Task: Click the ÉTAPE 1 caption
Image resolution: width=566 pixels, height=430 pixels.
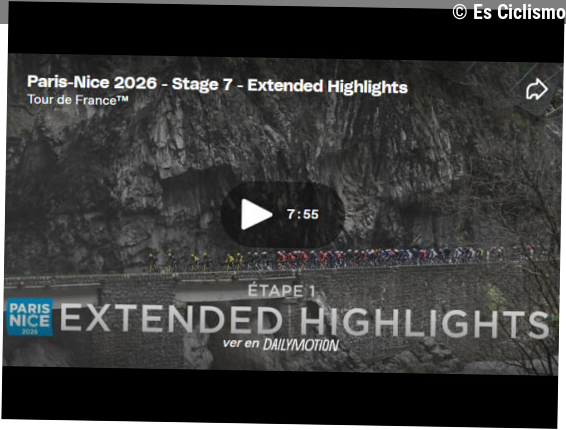Action: (281, 291)
